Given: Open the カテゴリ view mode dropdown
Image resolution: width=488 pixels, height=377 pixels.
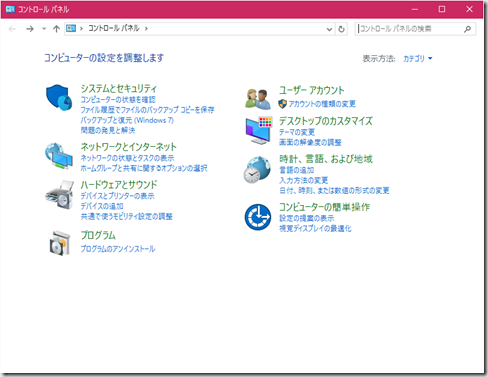Looking at the screenshot, I should point(418,59).
